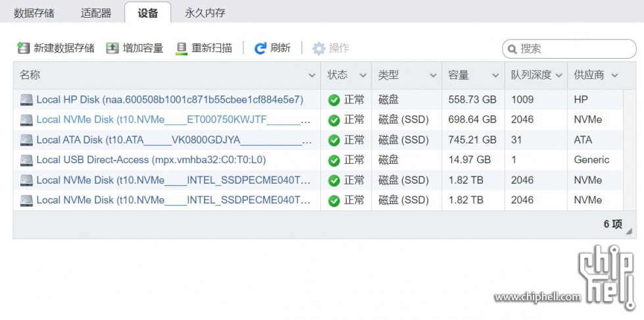This screenshot has height=320, width=644.
Task: Select capacity cell 14.97 GB
Action: click(x=470, y=160)
